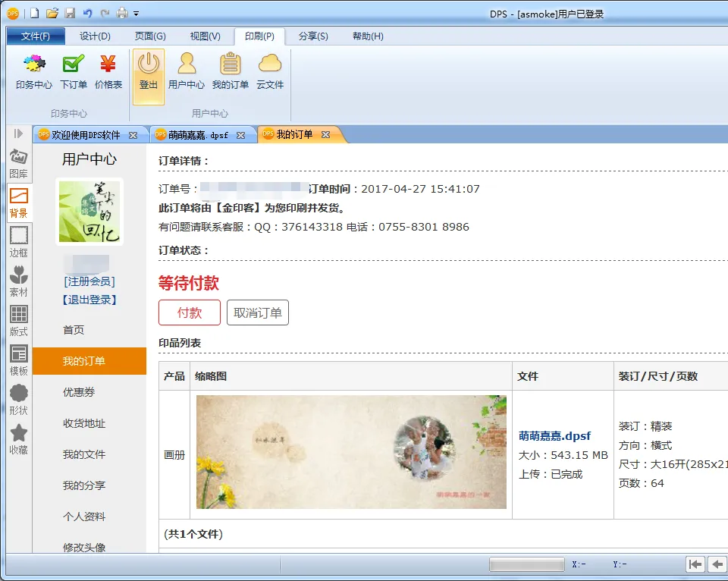The width and height of the screenshot is (728, 581).
Task: Open the 边框 border sidebar panel
Action: [18, 243]
